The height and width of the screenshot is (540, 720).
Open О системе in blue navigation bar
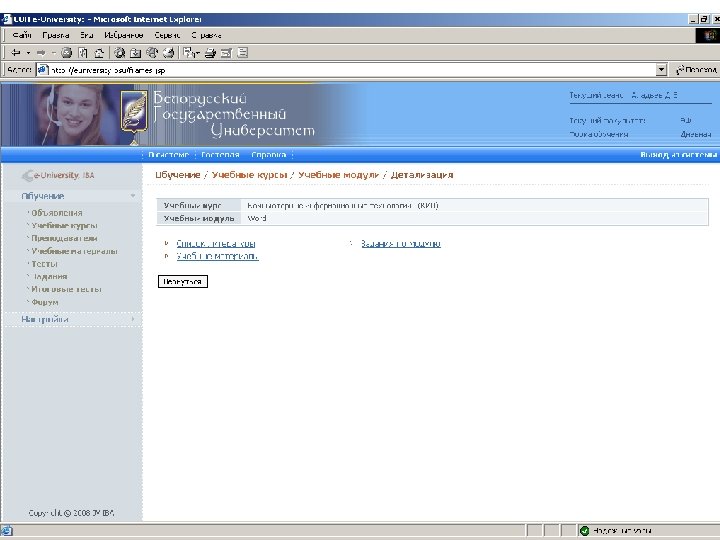click(168, 155)
